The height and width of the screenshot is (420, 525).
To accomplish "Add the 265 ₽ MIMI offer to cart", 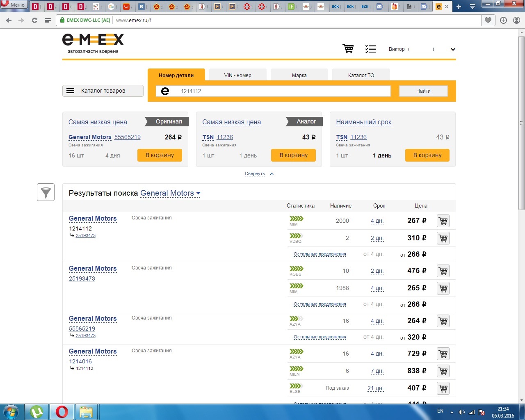I will [x=443, y=288].
